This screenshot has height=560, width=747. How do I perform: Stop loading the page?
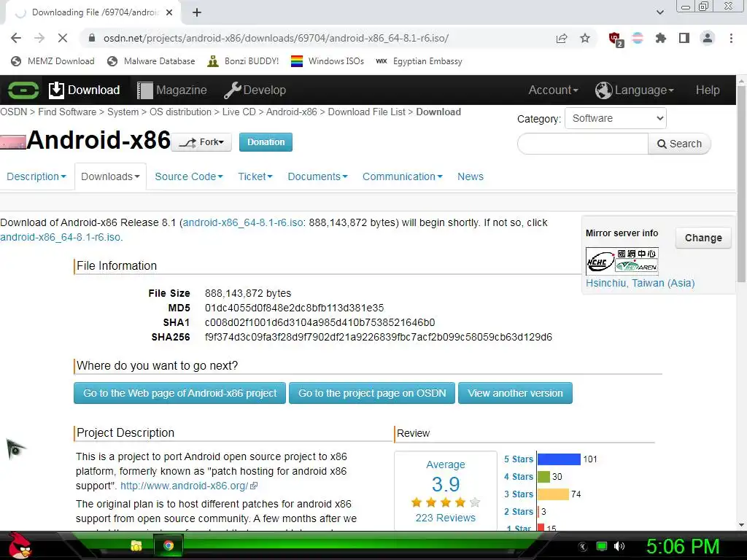tap(63, 38)
